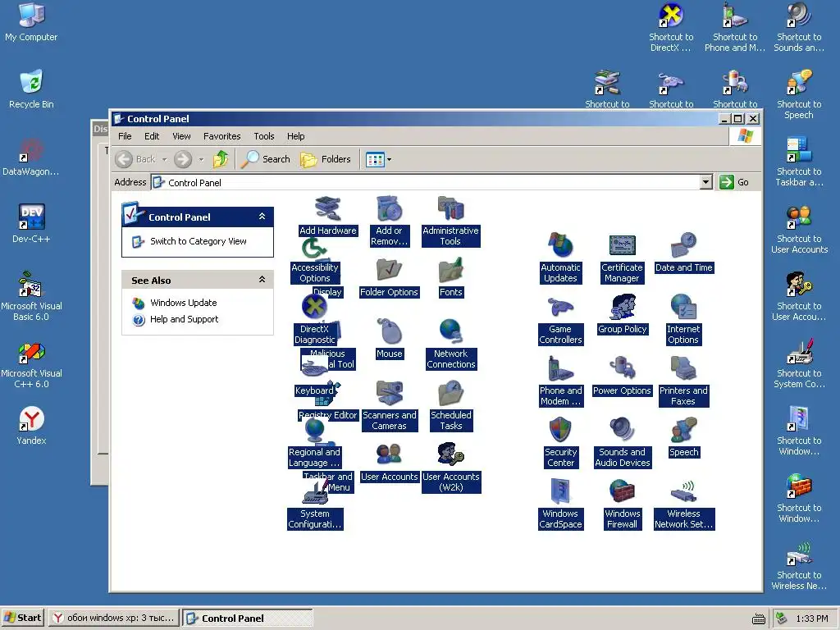Image resolution: width=840 pixels, height=630 pixels.
Task: Open Group Policy icon
Action: click(622, 308)
